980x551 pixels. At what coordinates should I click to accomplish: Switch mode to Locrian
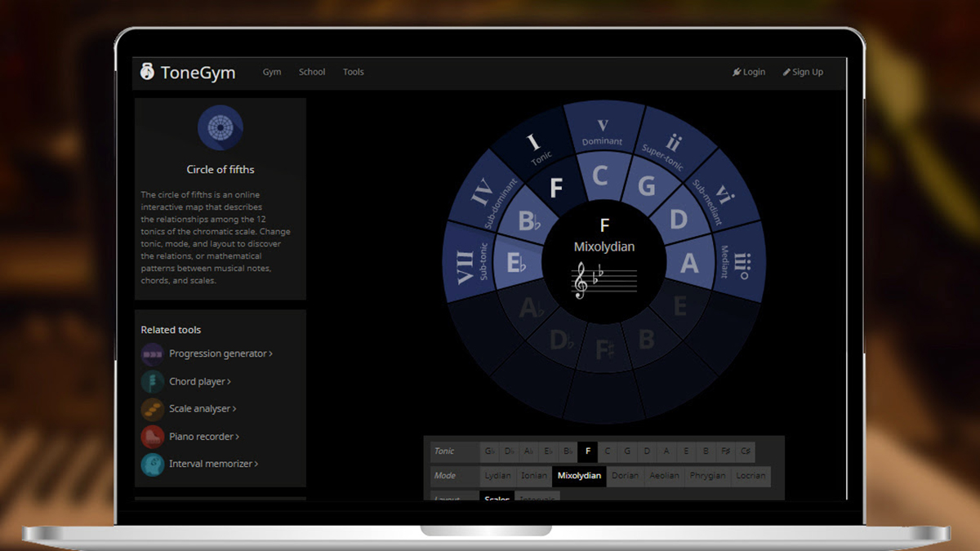(x=751, y=475)
